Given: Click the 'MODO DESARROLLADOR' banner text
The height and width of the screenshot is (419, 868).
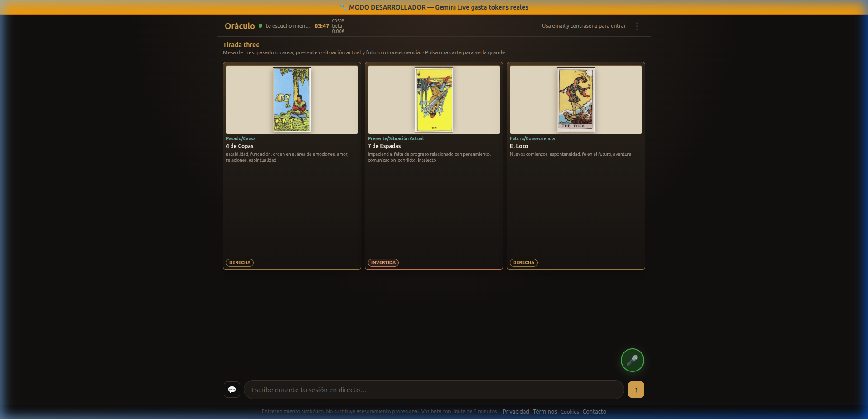Looking at the screenshot, I should coord(439,7).
